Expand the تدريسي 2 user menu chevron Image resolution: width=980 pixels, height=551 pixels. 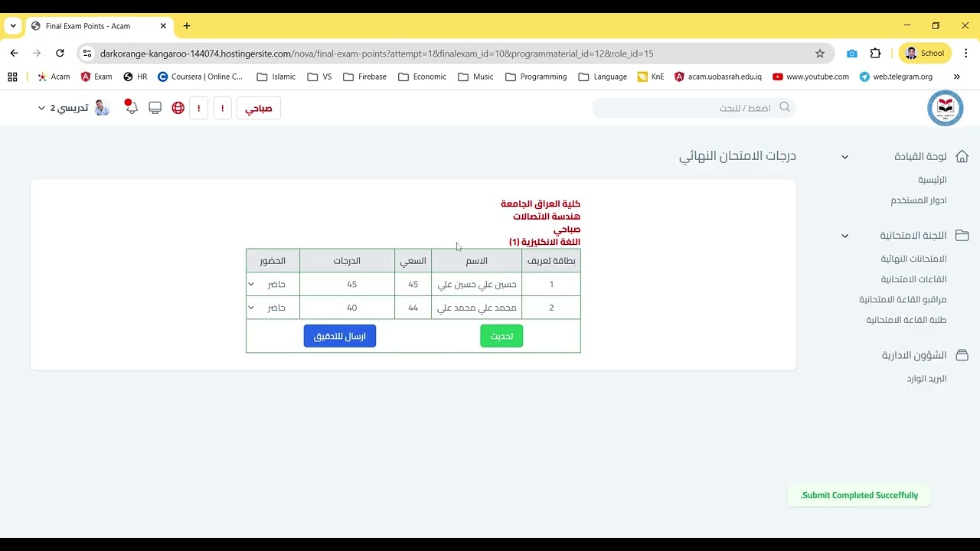[41, 108]
